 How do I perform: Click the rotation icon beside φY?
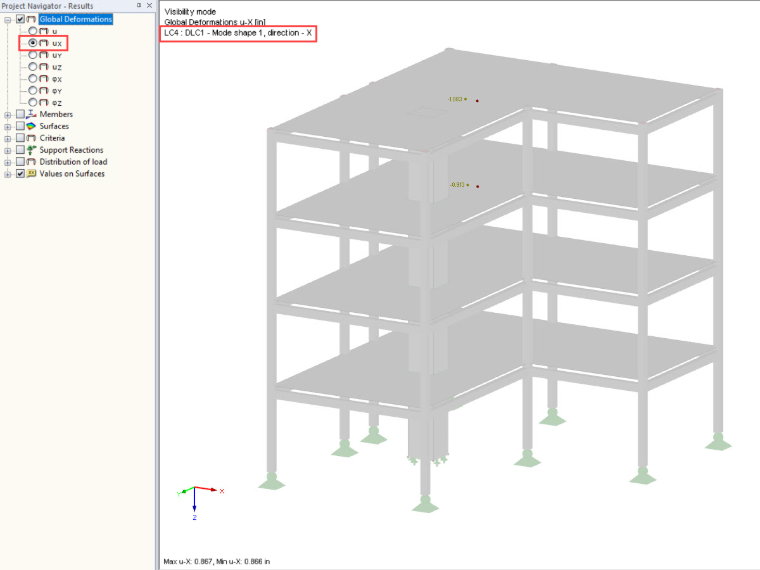point(44,91)
